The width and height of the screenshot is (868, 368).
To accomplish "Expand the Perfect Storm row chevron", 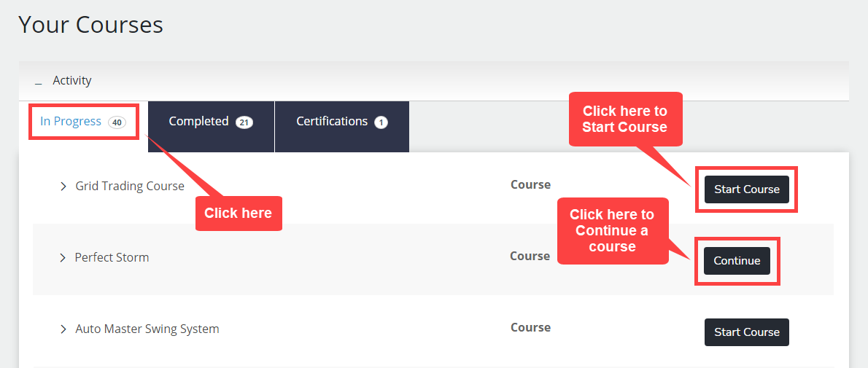I will (x=63, y=258).
